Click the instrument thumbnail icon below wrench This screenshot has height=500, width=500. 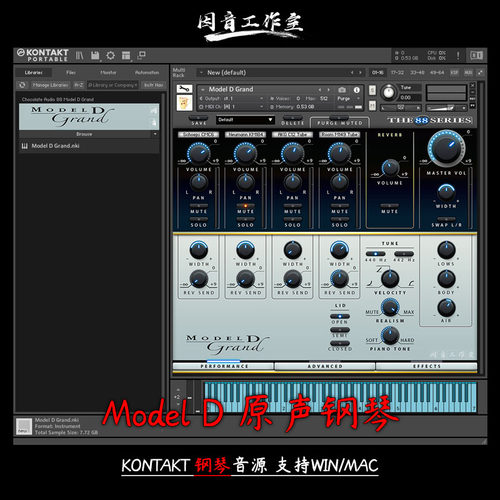click(184, 103)
